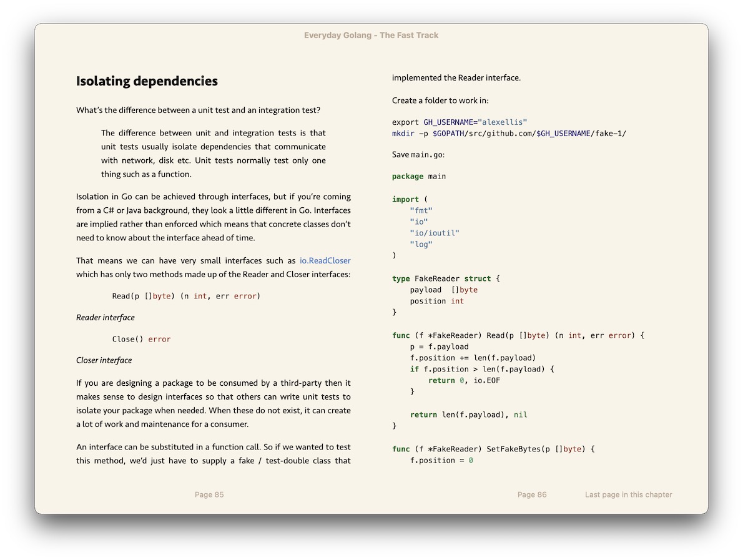Click the 'Reader interface' caption
The width and height of the screenshot is (743, 560).
pos(105,317)
